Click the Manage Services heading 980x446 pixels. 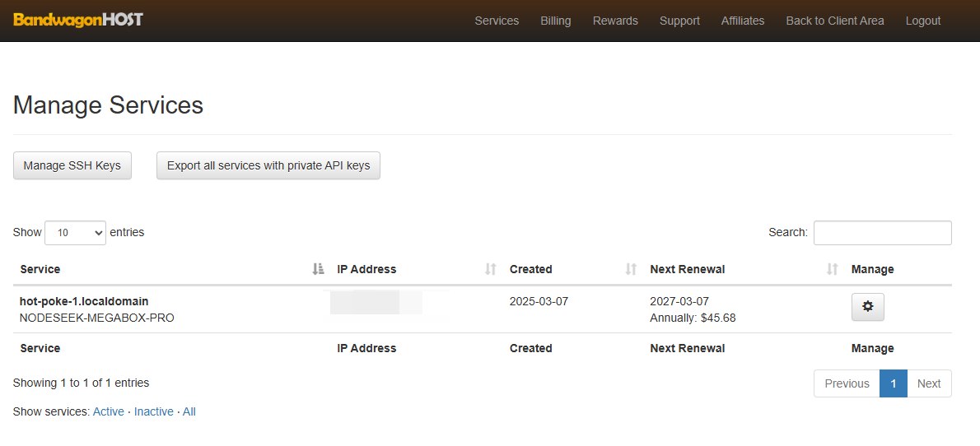(108, 105)
